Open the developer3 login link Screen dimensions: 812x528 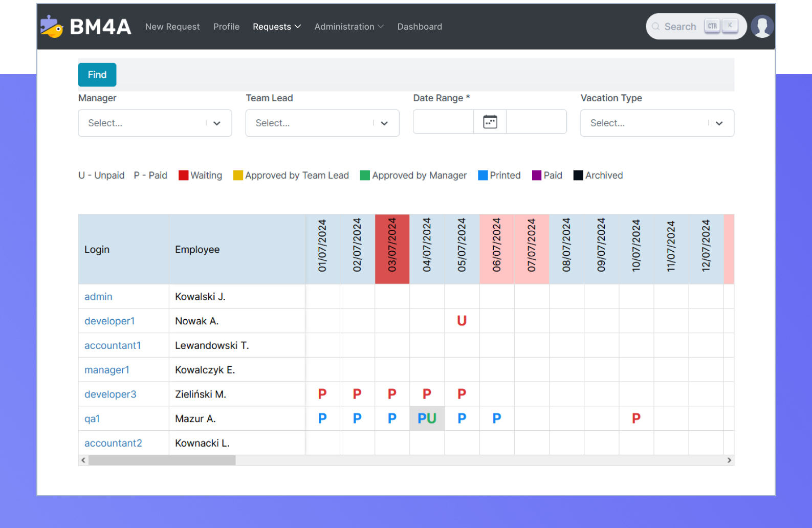tap(111, 394)
